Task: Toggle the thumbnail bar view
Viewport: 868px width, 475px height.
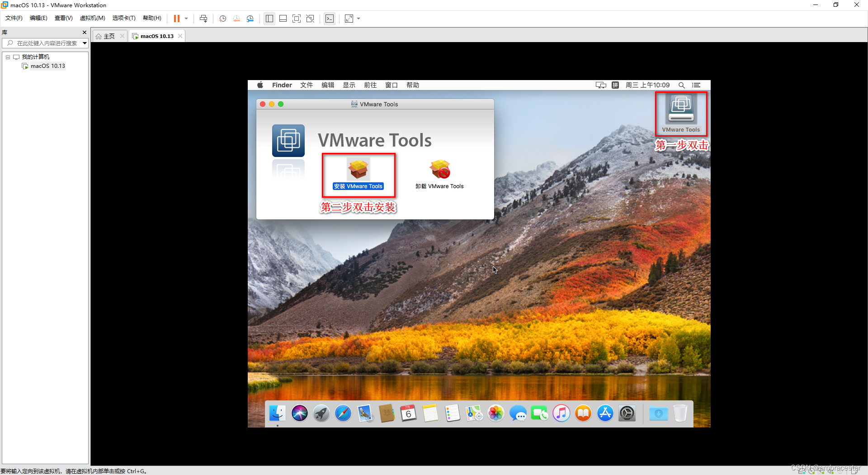Action: point(283,19)
